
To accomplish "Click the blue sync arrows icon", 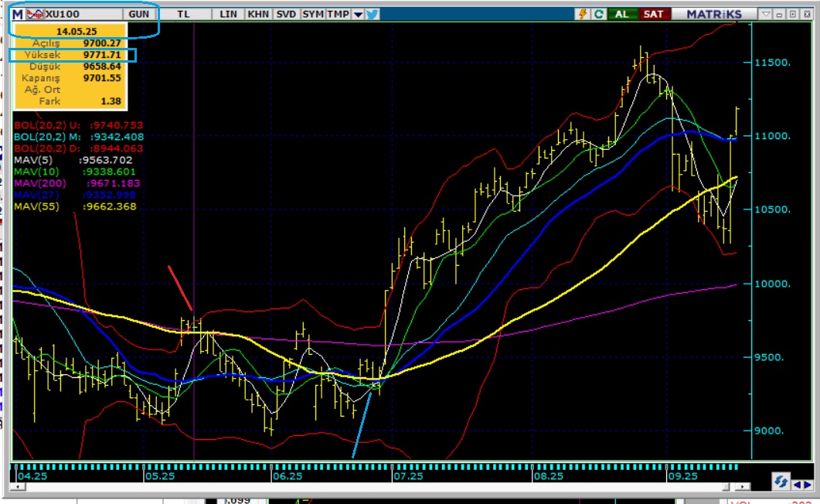I will 781,482.
